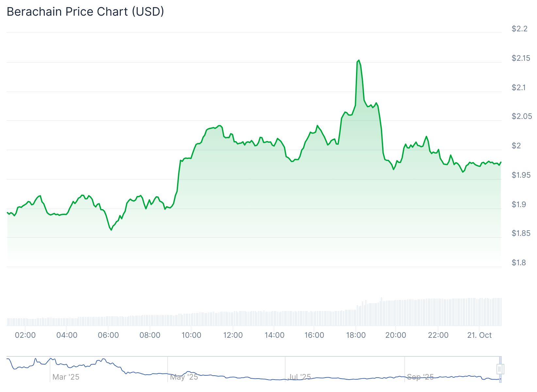This screenshot has width=537, height=392.
Task: Click the $2 price axis label
Action: click(x=516, y=146)
